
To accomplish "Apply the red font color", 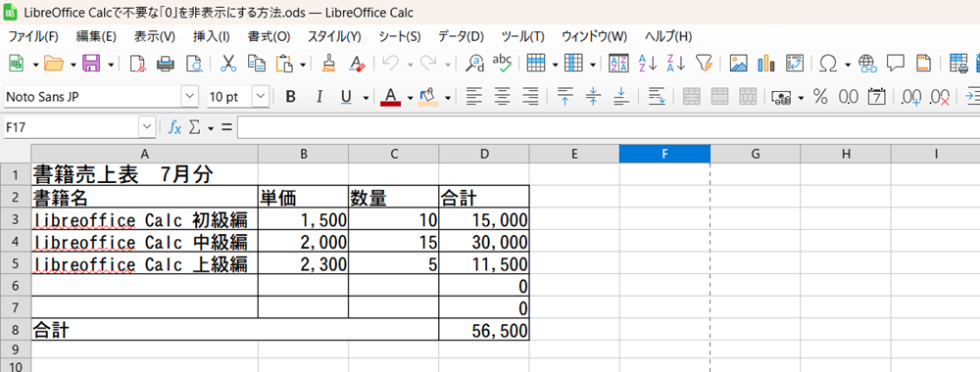I will point(391,97).
